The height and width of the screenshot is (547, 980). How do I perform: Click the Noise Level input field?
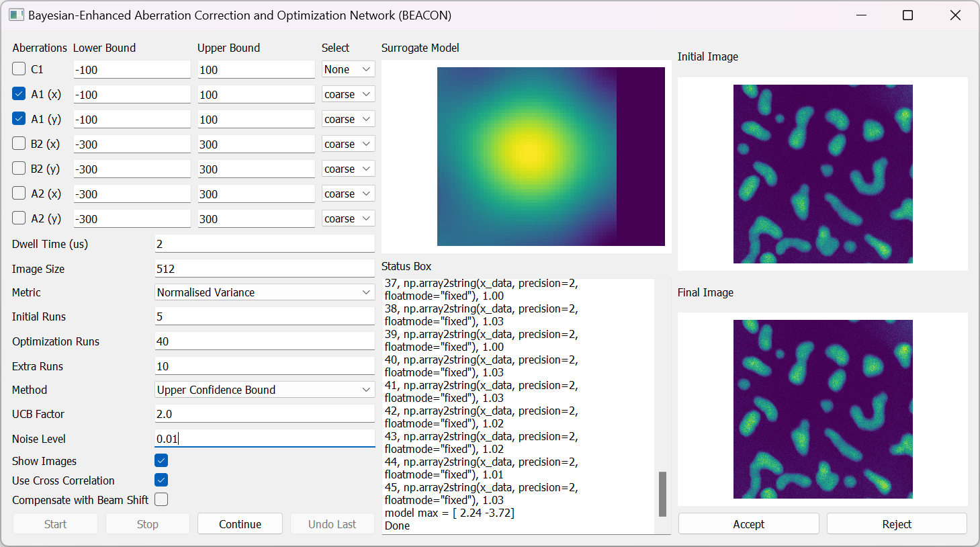point(265,439)
